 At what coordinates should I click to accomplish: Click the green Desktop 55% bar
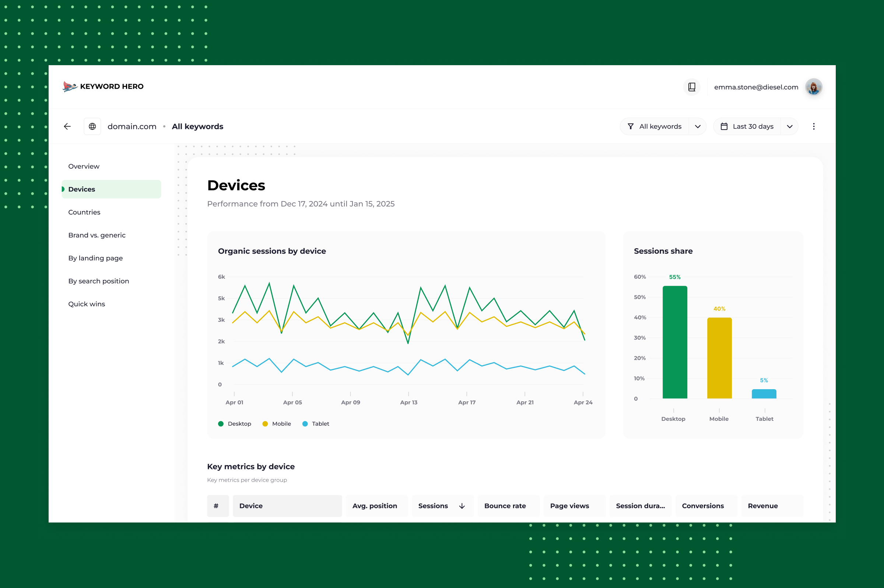pyautogui.click(x=675, y=342)
